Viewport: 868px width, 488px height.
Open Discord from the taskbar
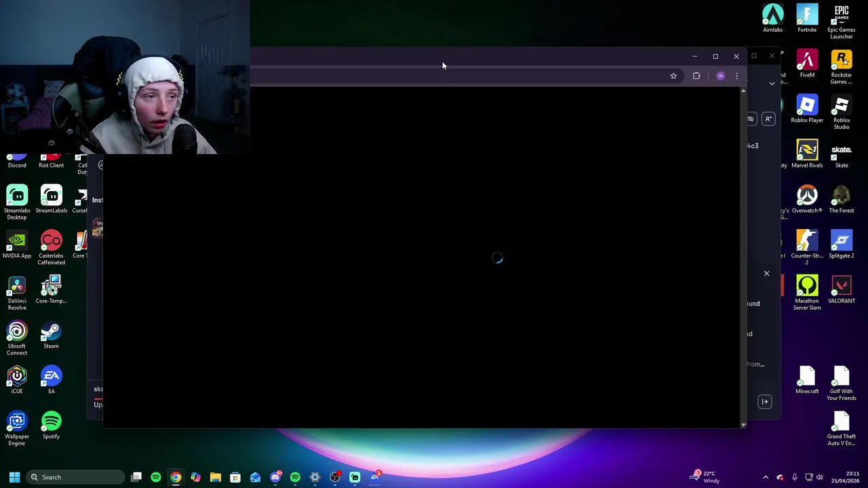pyautogui.click(x=275, y=477)
